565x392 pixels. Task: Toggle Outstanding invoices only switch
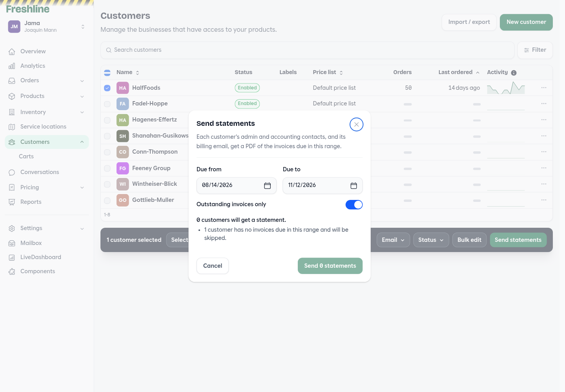click(x=354, y=205)
